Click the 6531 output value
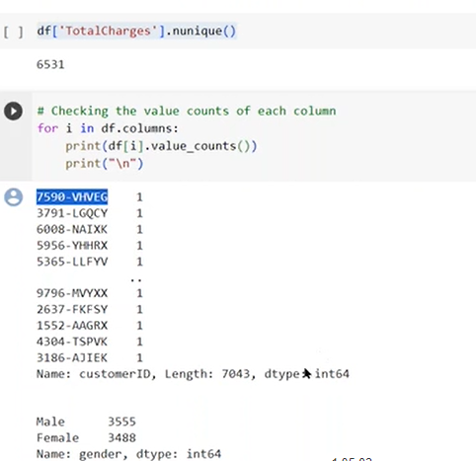Image resolution: width=476 pixels, height=461 pixels. click(50, 64)
